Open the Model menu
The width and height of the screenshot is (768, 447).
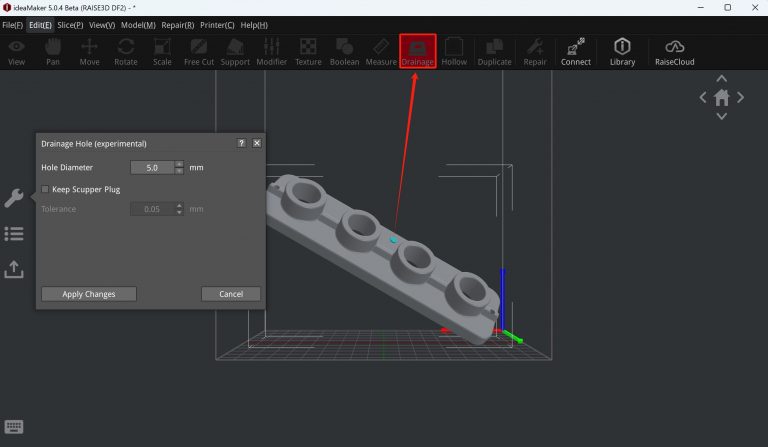click(x=138, y=25)
